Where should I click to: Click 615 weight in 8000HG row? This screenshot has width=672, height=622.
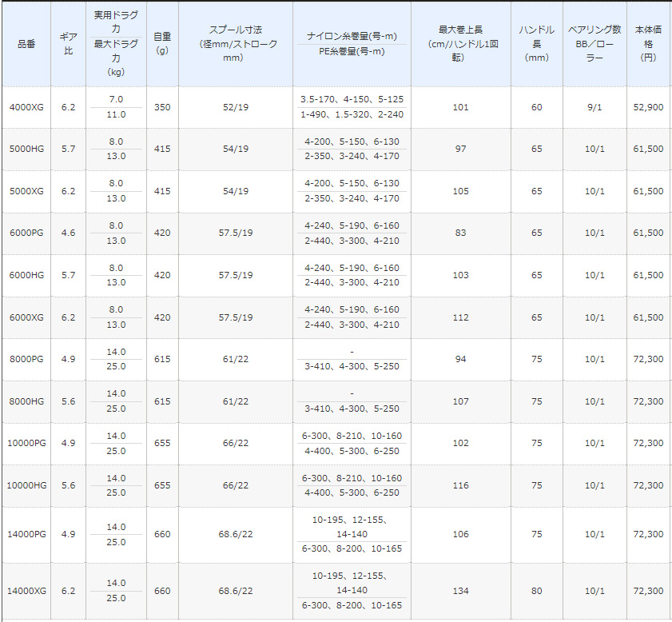pyautogui.click(x=162, y=401)
